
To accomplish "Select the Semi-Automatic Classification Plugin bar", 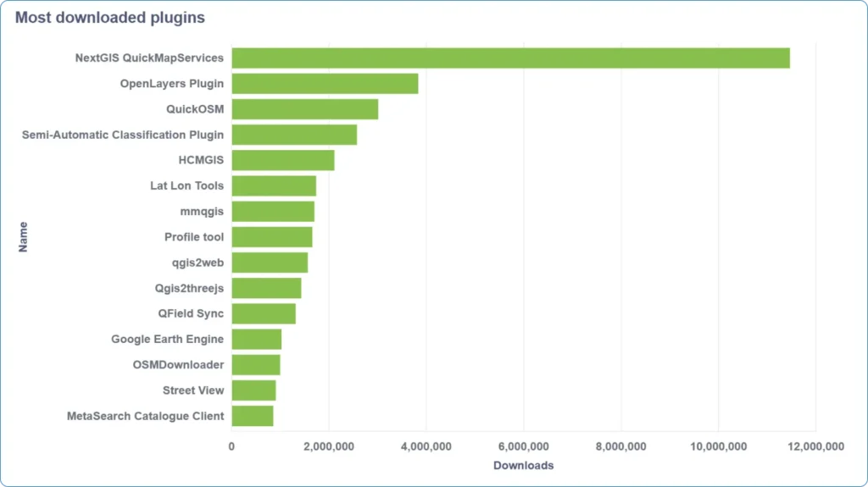I will point(294,135).
